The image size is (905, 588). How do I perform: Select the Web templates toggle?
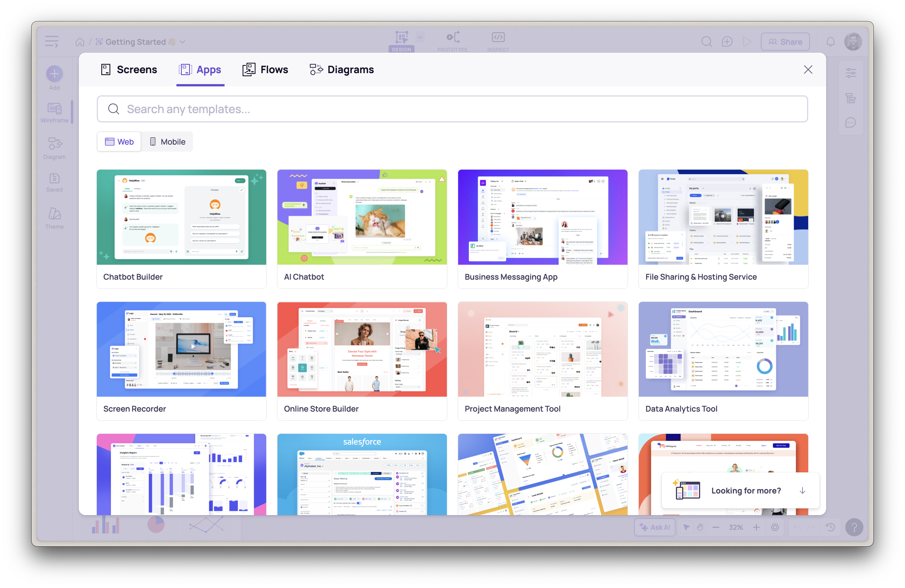pyautogui.click(x=119, y=142)
